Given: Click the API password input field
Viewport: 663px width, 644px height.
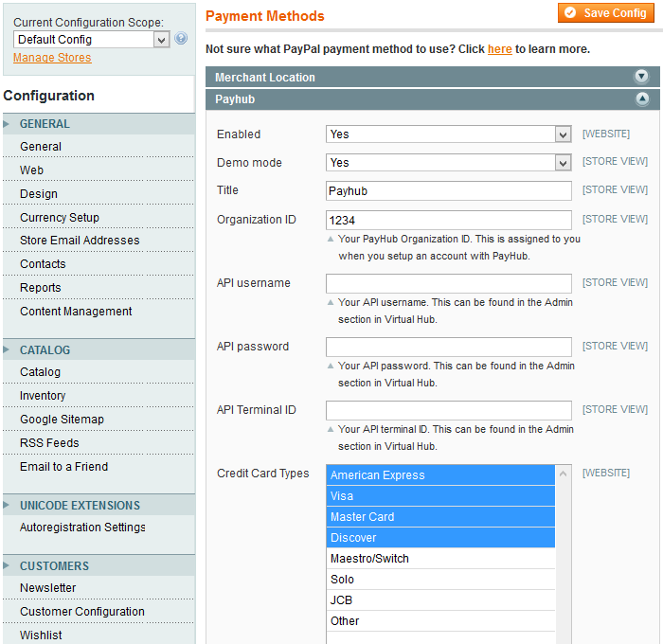Looking at the screenshot, I should [x=449, y=347].
